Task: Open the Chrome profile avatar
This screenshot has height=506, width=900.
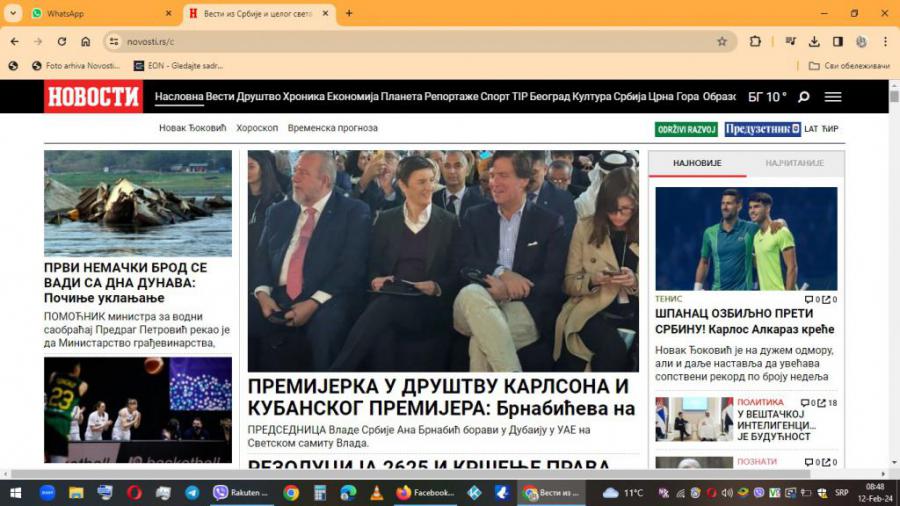Action: (x=861, y=41)
